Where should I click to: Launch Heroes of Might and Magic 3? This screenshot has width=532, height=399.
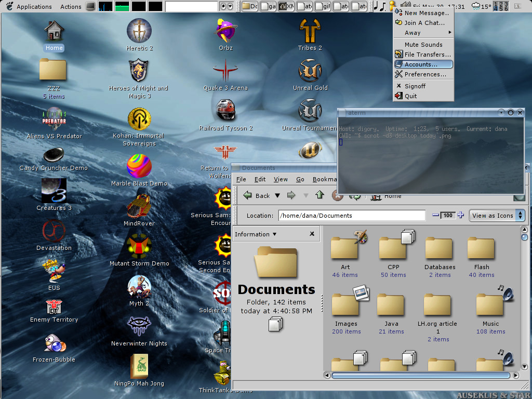[138, 70]
